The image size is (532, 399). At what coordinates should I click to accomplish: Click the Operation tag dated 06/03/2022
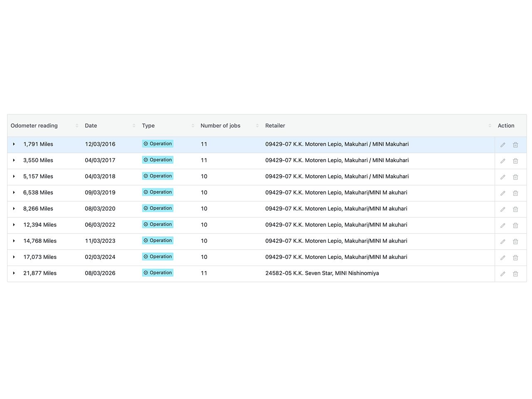[x=158, y=224]
